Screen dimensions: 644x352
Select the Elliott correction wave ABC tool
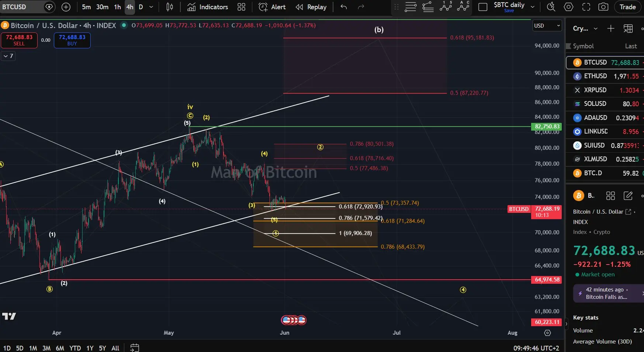click(x=463, y=6)
